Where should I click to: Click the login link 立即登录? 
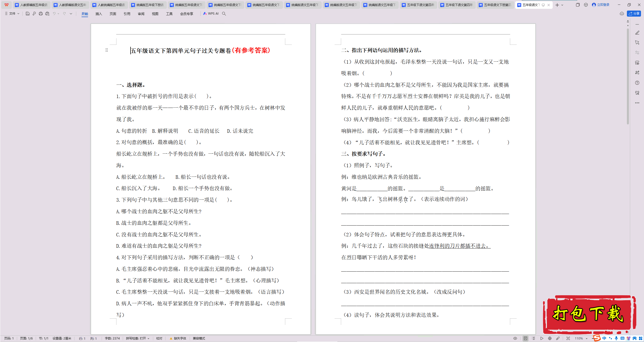coord(601,5)
